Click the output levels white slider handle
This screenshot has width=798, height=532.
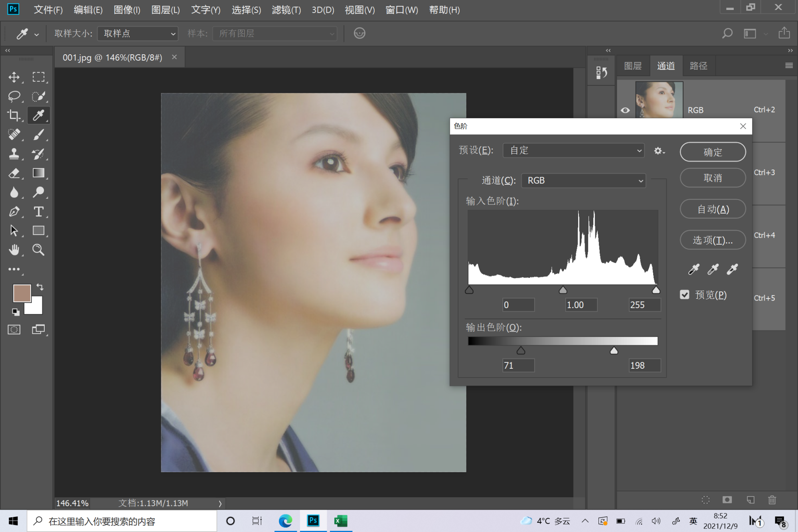(x=614, y=351)
